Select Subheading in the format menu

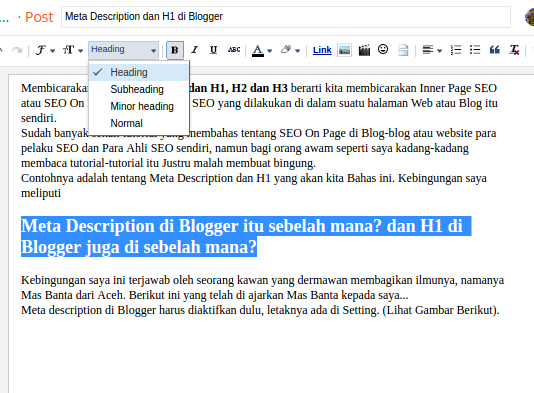pos(139,89)
